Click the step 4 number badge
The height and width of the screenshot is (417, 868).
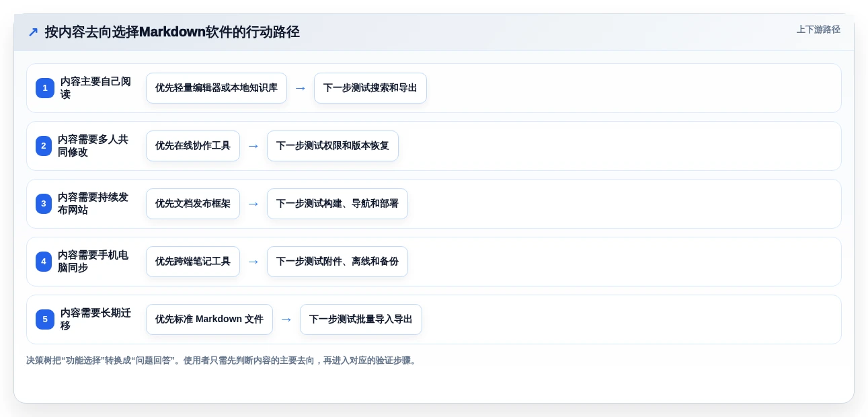pyautogui.click(x=44, y=262)
